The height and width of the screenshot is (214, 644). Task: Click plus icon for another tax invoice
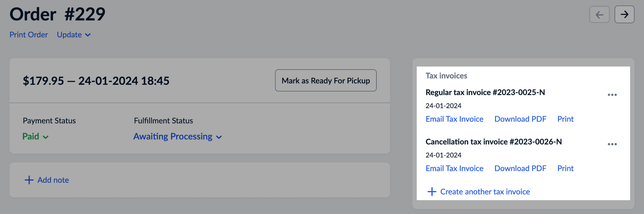[432, 192]
